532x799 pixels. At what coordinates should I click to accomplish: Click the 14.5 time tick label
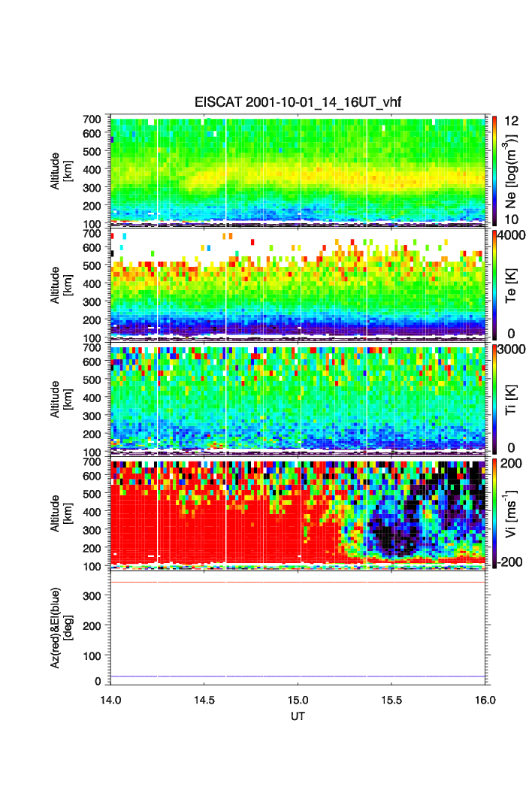tap(204, 701)
